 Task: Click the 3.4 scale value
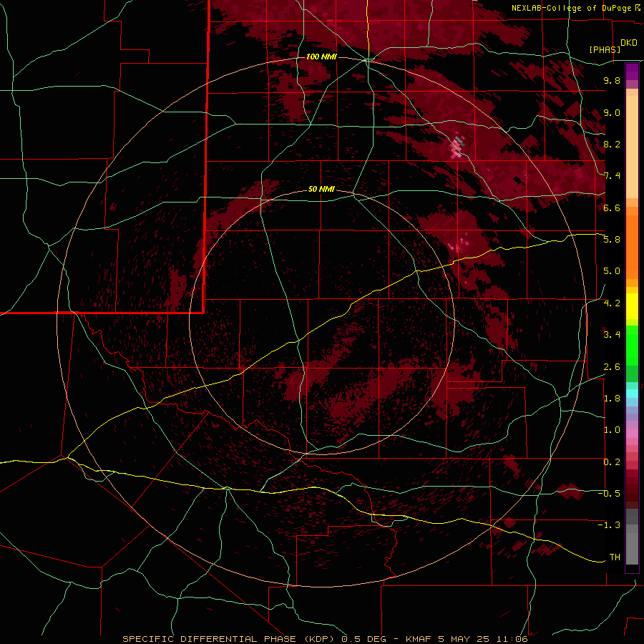[x=612, y=335]
